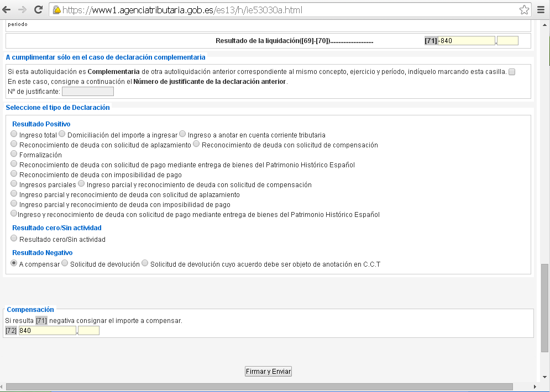Image resolution: width=550 pixels, height=392 pixels.
Task: Click the [71] result integer field
Action: pos(466,41)
